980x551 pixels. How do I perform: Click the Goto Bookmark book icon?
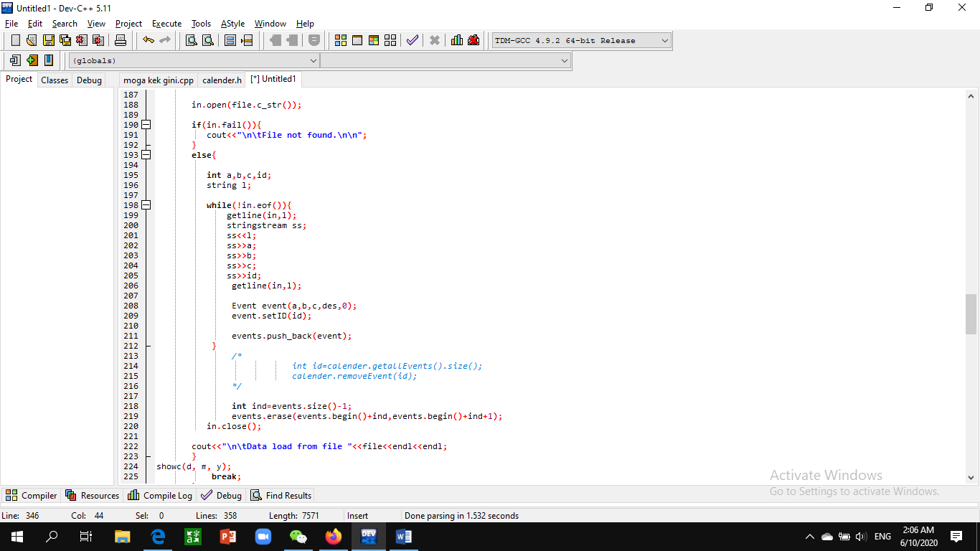(x=48, y=60)
